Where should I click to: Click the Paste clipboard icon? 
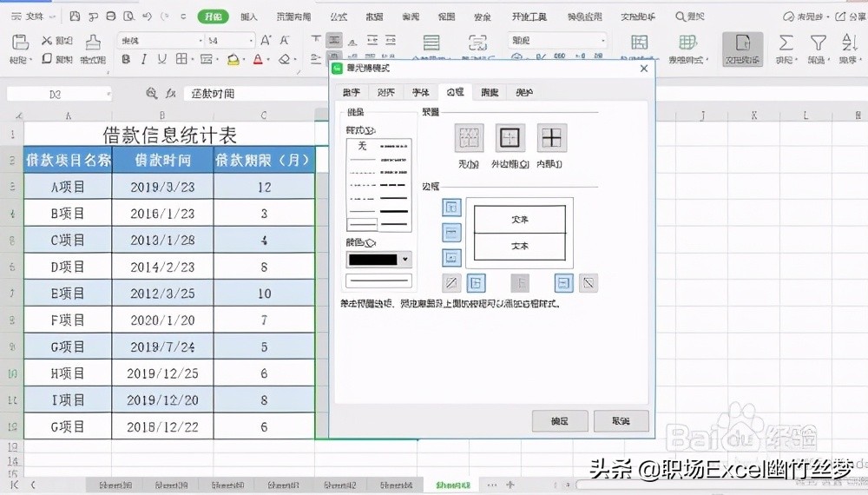point(21,43)
